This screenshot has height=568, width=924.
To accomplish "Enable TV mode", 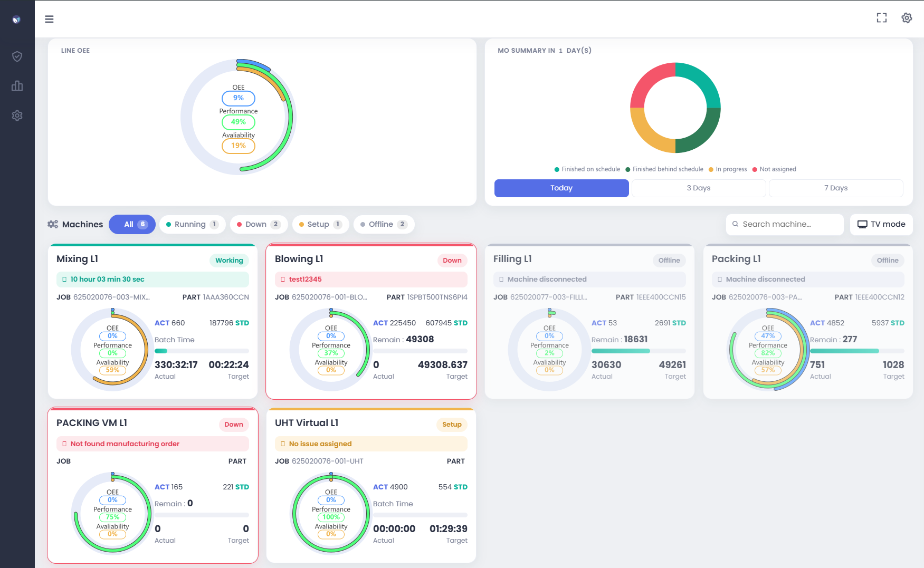I will pos(881,224).
